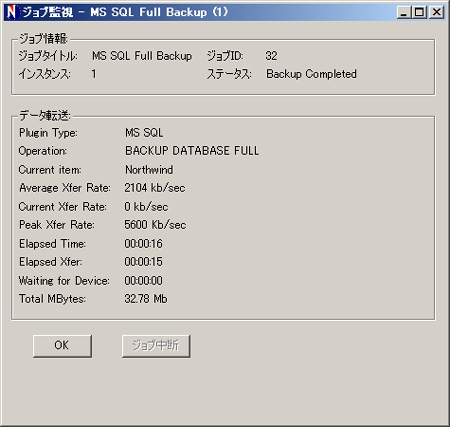The image size is (450, 427).
Task: Click the Average Xfer Rate value 2104 kb/sec
Action: click(x=155, y=188)
